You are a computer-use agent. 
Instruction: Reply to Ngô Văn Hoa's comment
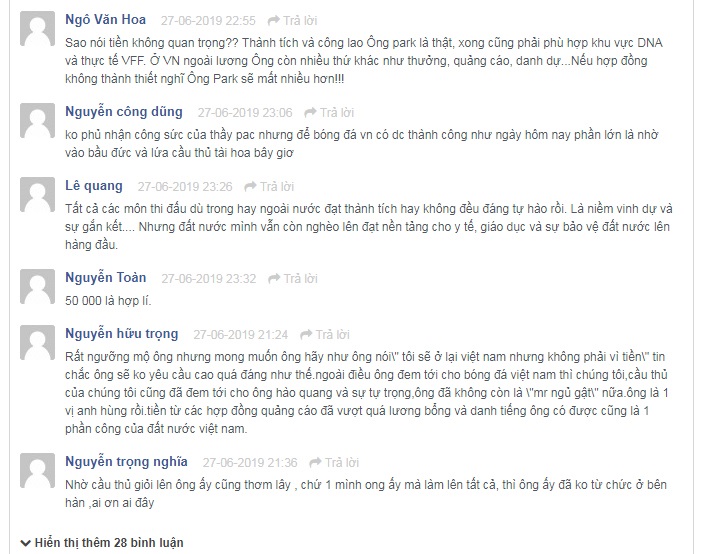(292, 21)
